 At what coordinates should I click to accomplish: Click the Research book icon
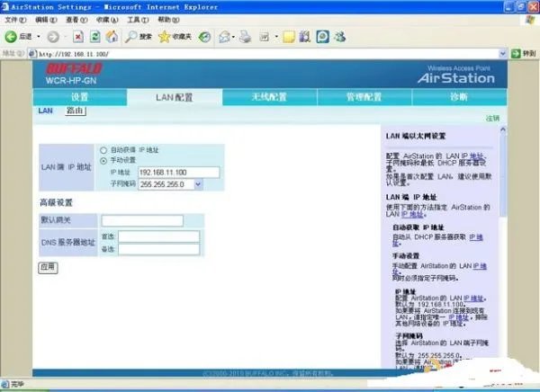[x=305, y=37]
